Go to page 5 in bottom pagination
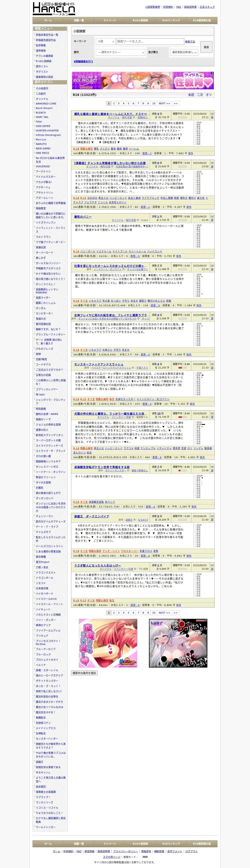Screen dimensions: 250x868 pyautogui.click(x=128, y=613)
